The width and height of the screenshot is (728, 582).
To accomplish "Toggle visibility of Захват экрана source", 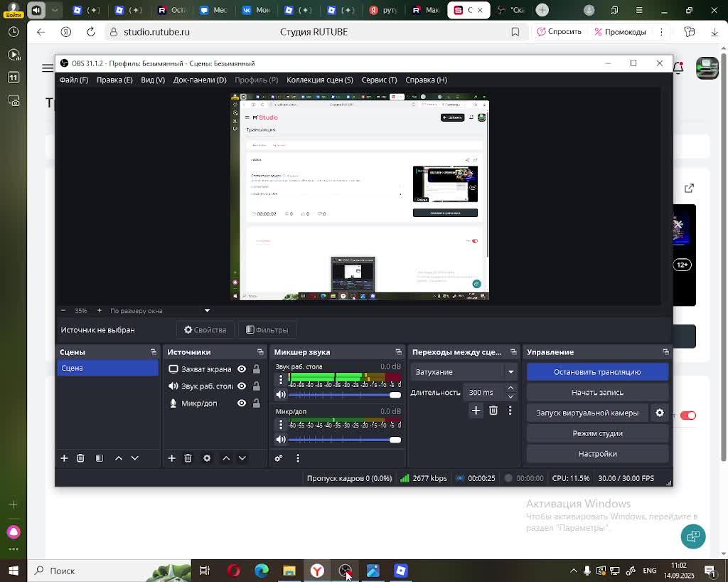I will 242,369.
